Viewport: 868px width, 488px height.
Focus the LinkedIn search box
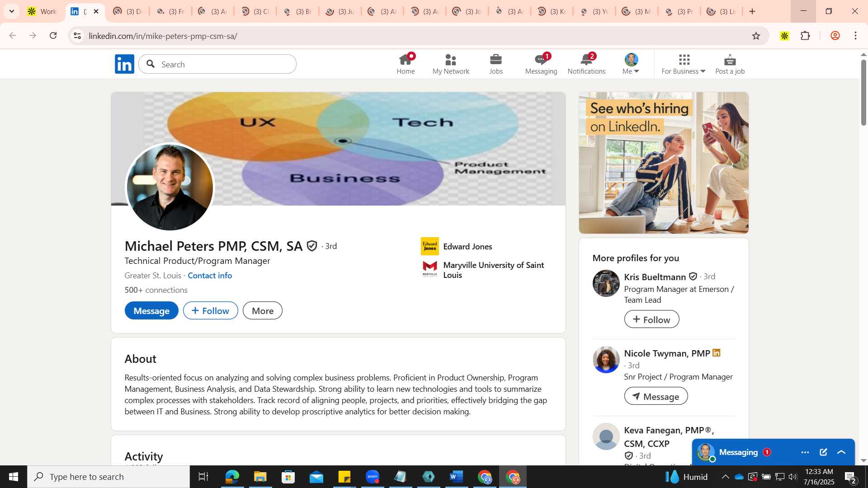point(217,64)
